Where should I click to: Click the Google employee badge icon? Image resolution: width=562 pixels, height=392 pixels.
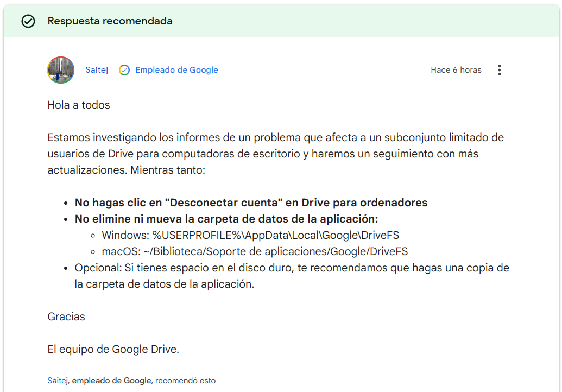pyautogui.click(x=124, y=70)
